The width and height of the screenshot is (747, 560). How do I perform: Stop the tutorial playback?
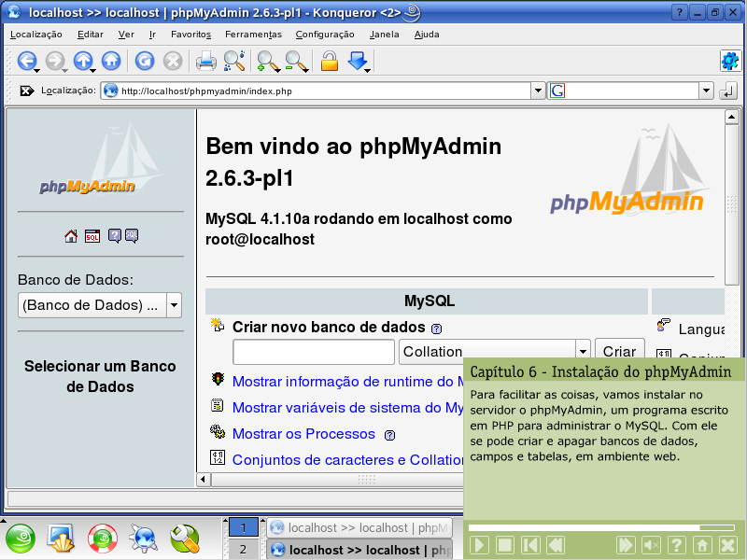pos(505,545)
